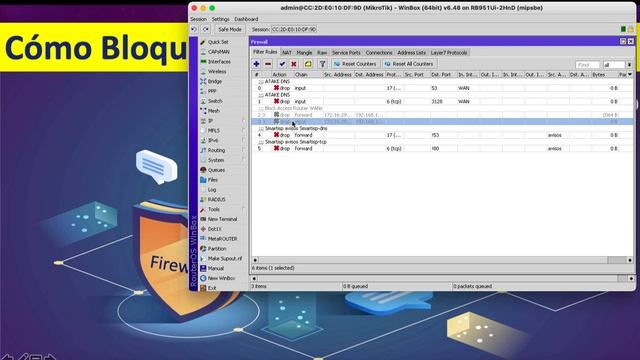Screen dimensions: 640x360
Task: Open Quick Set in the sidebar
Action: coord(218,42)
